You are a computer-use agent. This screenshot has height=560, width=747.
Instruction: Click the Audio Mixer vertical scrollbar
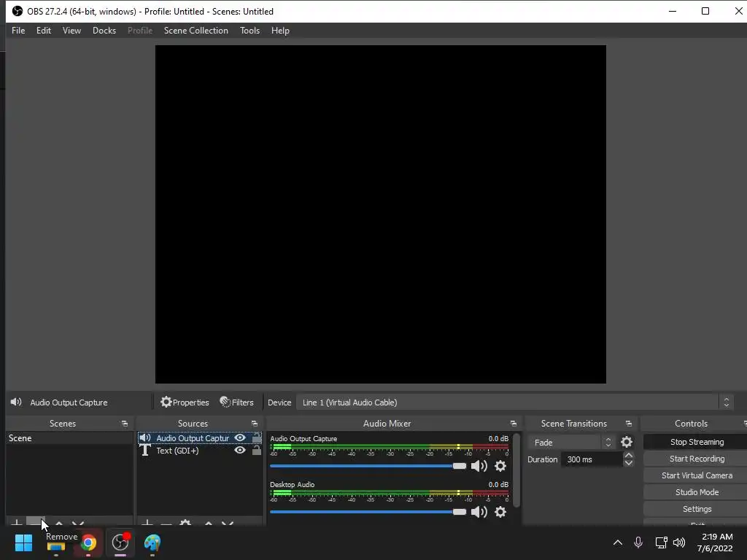click(517, 469)
